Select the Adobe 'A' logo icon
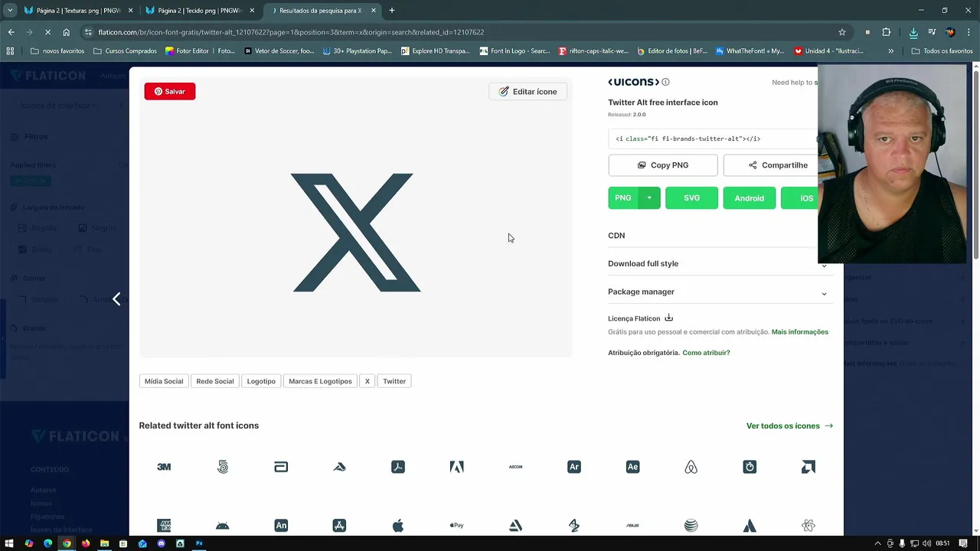This screenshot has width=980, height=551. point(457,467)
